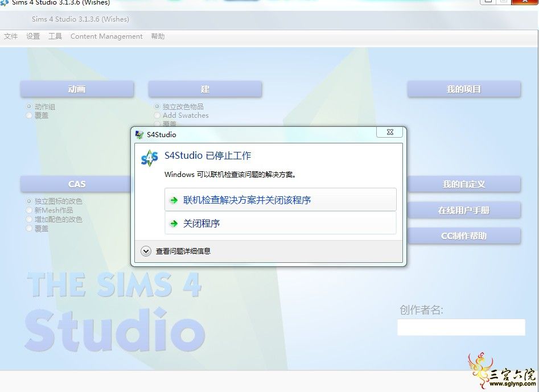This screenshot has width=539, height=392.
Task: Click the Sims 4 Studio title bar icon
Action: click(5, 3)
